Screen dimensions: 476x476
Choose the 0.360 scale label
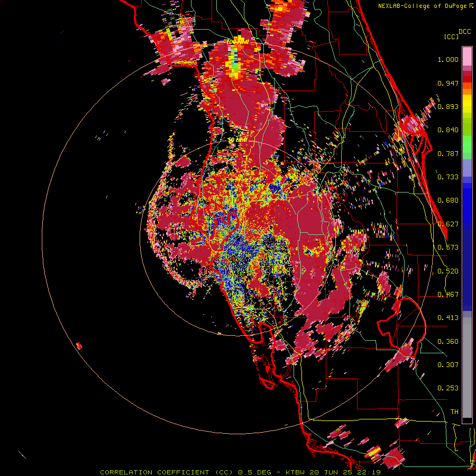click(448, 342)
